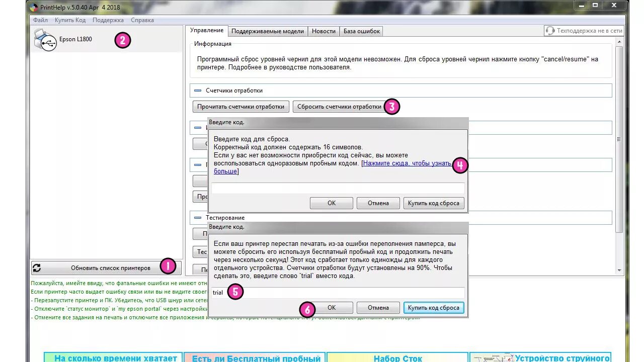Click Купить код сброса in upper dialog
The height and width of the screenshot is (362, 644).
434,203
